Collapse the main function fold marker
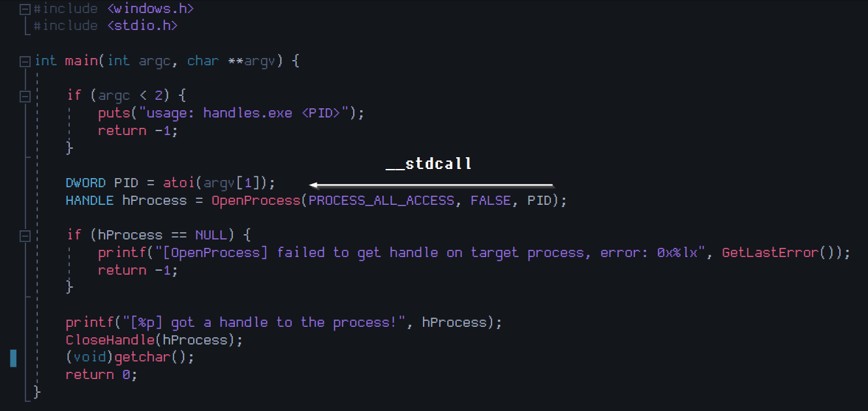This screenshot has width=868, height=411. [25, 61]
